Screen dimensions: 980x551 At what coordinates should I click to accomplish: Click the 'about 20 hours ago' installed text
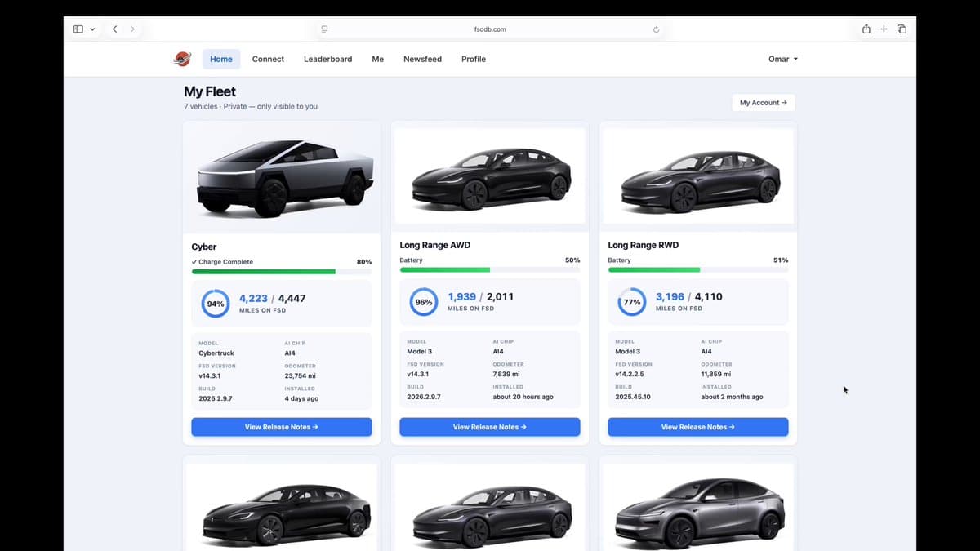(523, 398)
